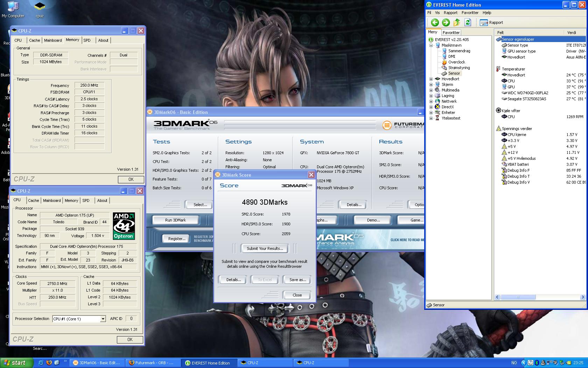Image resolution: width=588 pixels, height=368 pixels.
Task: Switch to Cache tab in upper CPU-Z window
Action: tap(34, 40)
